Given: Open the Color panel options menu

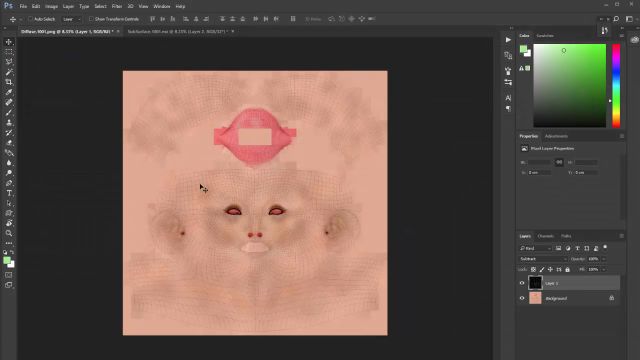Looking at the screenshot, I should pyautogui.click(x=622, y=36).
